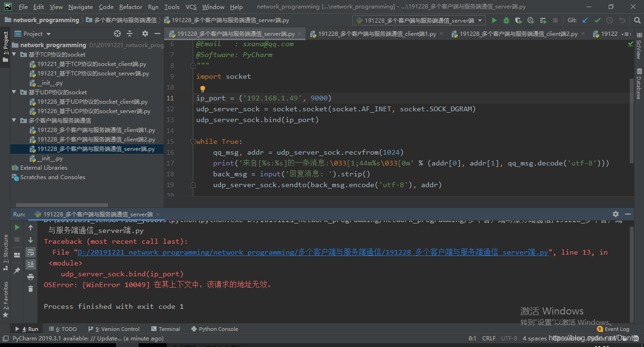Rerun the server program in the Run panel
The height and width of the screenshot is (347, 644).
point(17,227)
